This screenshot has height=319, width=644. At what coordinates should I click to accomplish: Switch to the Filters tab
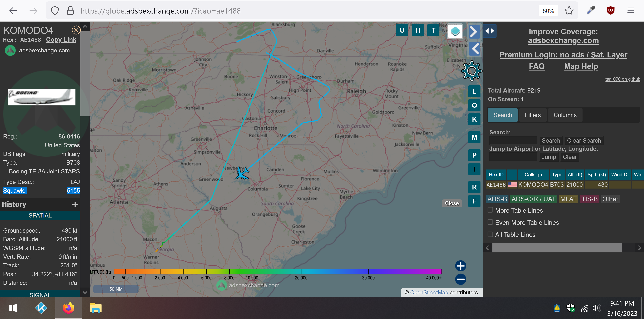[x=533, y=115]
